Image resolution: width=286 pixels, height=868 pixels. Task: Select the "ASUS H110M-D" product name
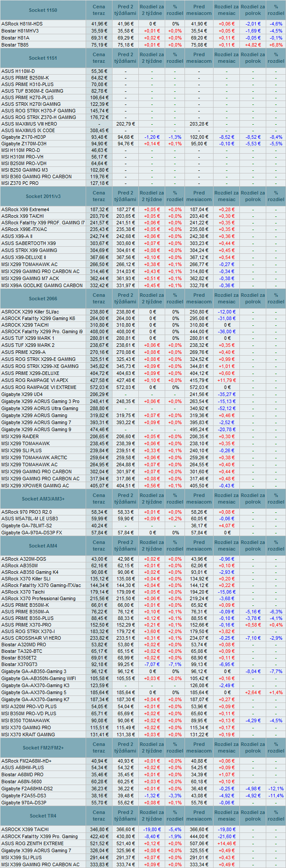coord(18,71)
